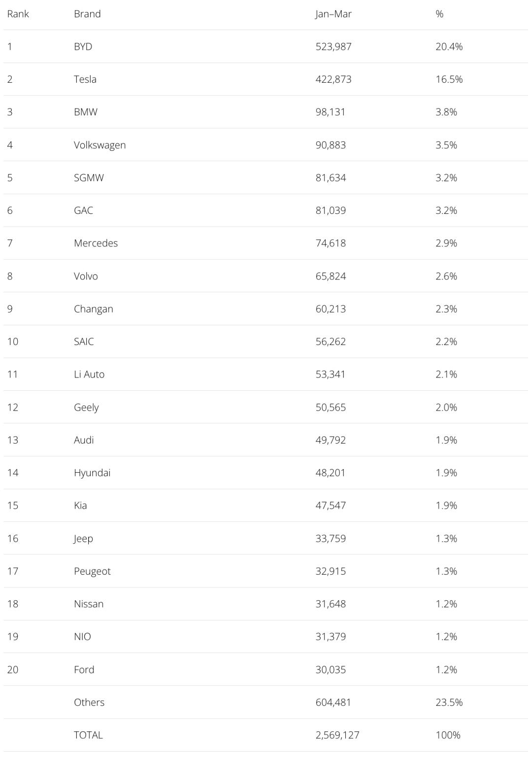532x759 pixels.
Task: Click the Others row's 604,481 value
Action: click(x=333, y=702)
